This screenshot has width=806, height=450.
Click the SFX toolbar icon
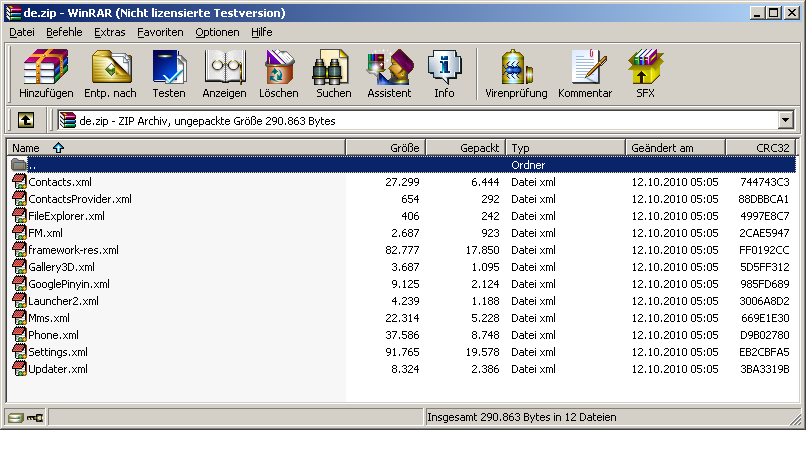pos(645,66)
